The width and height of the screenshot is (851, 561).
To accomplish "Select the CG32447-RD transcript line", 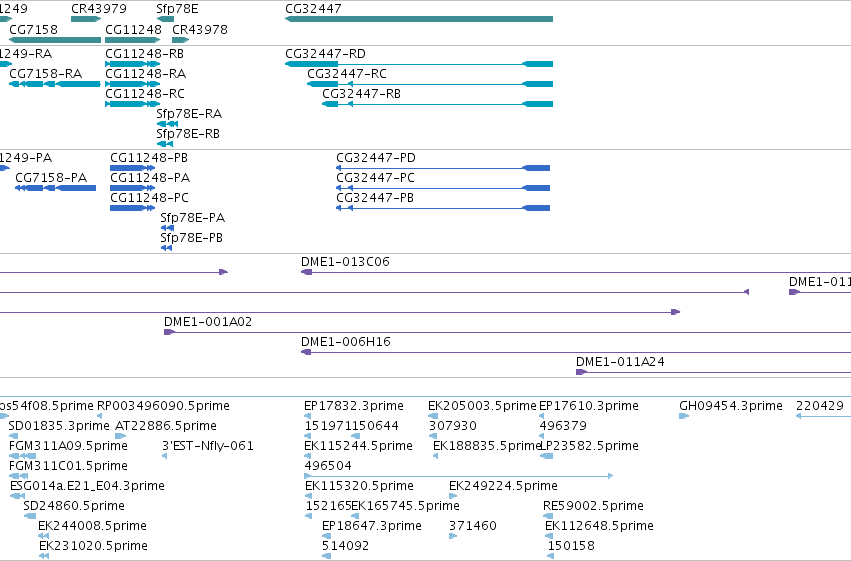I will click(x=419, y=64).
